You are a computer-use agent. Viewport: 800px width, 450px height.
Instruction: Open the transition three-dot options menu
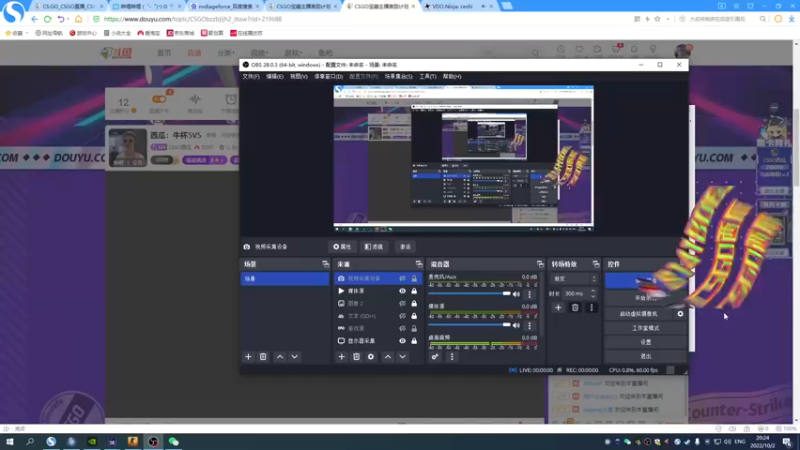click(591, 308)
